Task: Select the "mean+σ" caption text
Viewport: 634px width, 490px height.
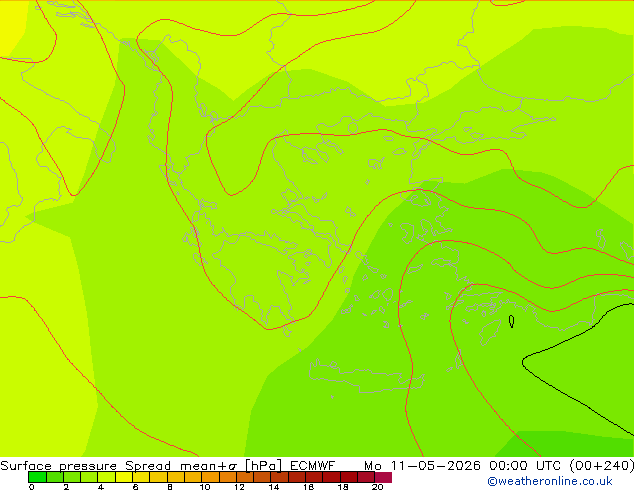Action: [x=208, y=466]
